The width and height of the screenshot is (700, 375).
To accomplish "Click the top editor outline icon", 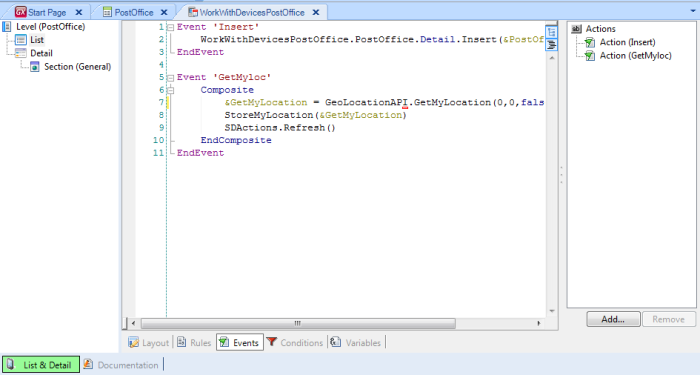I will (x=551, y=32).
